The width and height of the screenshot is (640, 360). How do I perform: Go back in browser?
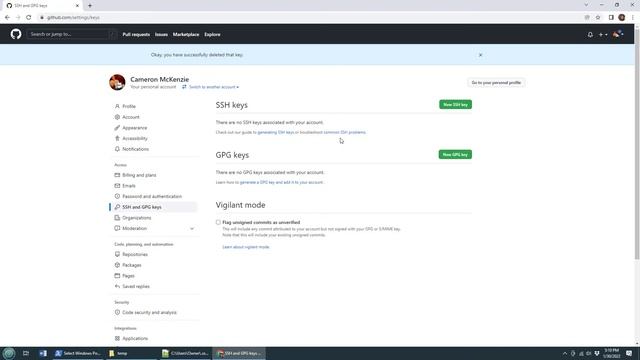click(x=7, y=18)
